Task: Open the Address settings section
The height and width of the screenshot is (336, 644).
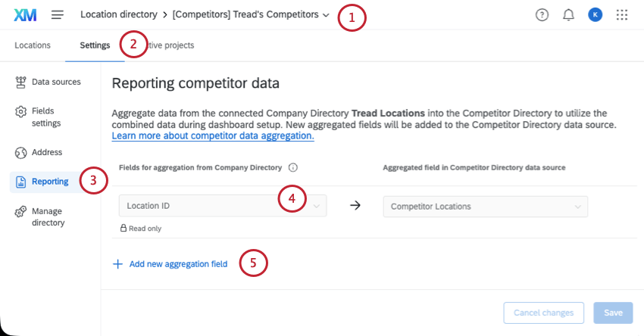Action: click(x=46, y=152)
